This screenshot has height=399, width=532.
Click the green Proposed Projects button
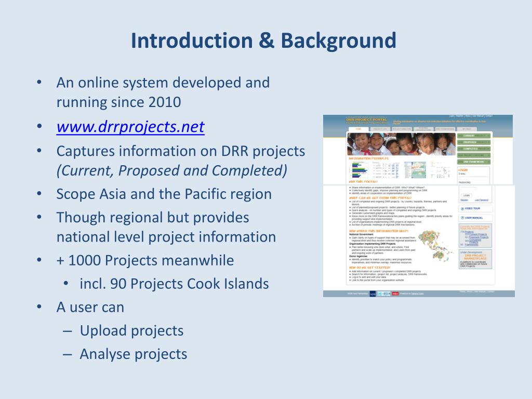pos(474,142)
